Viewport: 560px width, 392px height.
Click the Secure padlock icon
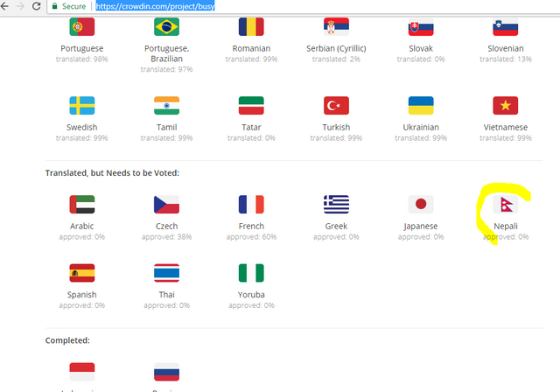(54, 6)
